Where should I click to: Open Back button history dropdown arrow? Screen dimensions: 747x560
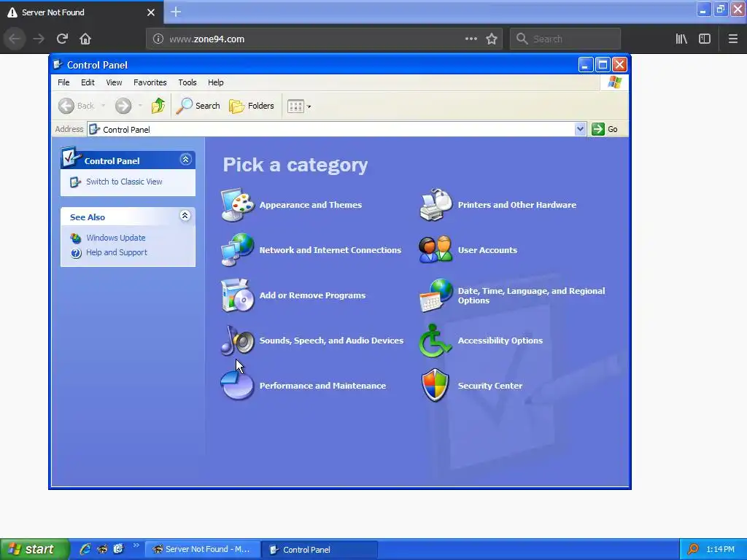point(103,106)
